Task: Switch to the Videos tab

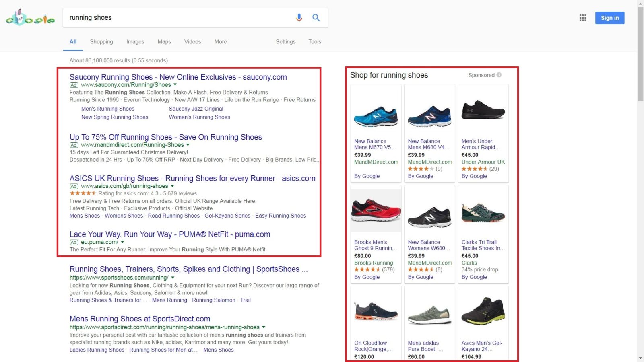Action: click(192, 41)
